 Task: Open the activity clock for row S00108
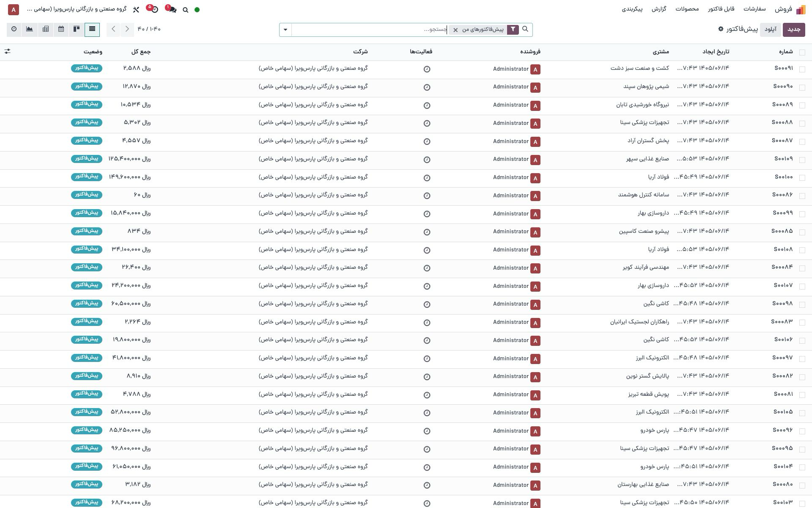(427, 250)
